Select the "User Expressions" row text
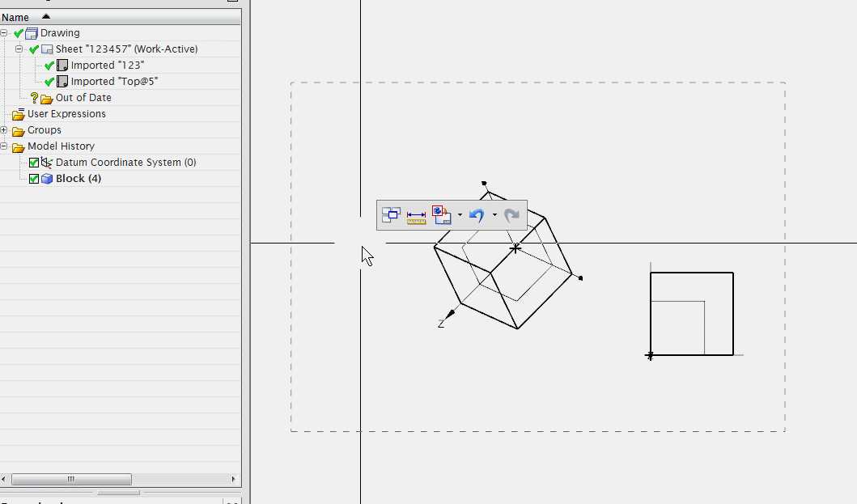The image size is (857, 504). (x=66, y=114)
